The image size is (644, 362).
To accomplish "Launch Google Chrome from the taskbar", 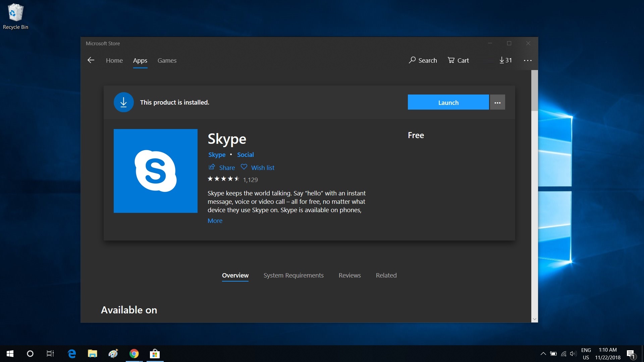I will pyautogui.click(x=134, y=354).
